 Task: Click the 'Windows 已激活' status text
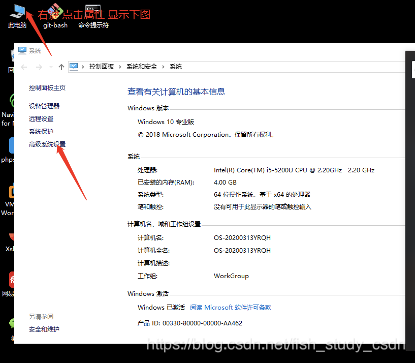[161, 307]
